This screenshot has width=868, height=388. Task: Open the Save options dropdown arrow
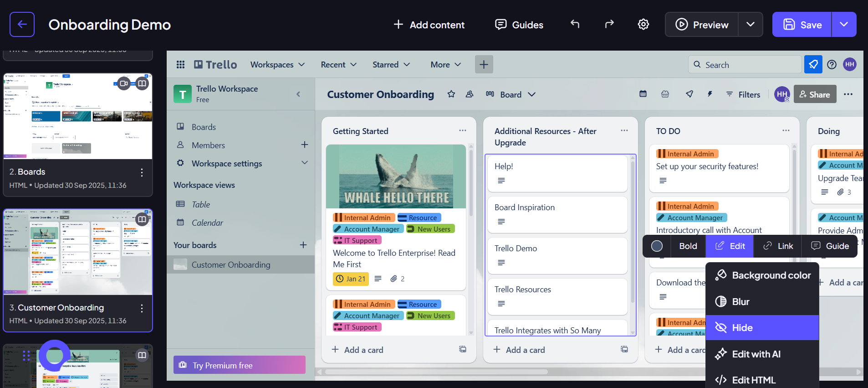[844, 24]
